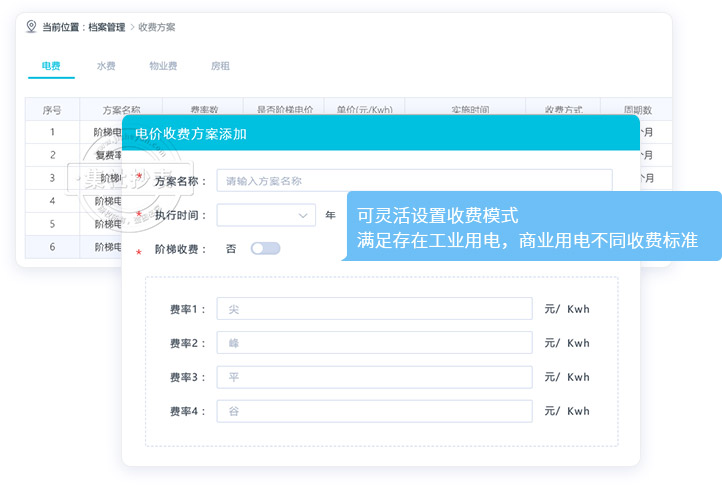Image resolution: width=722 pixels, height=485 pixels.
Task: Switch to the 电费 tab
Action: click(x=51, y=66)
